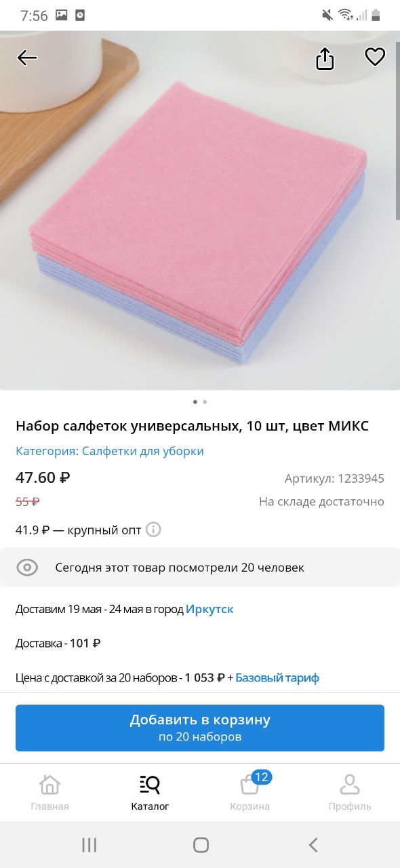Screen dimensions: 400x868
Task: Open Корзина with 12 items badge
Action: coord(250,791)
